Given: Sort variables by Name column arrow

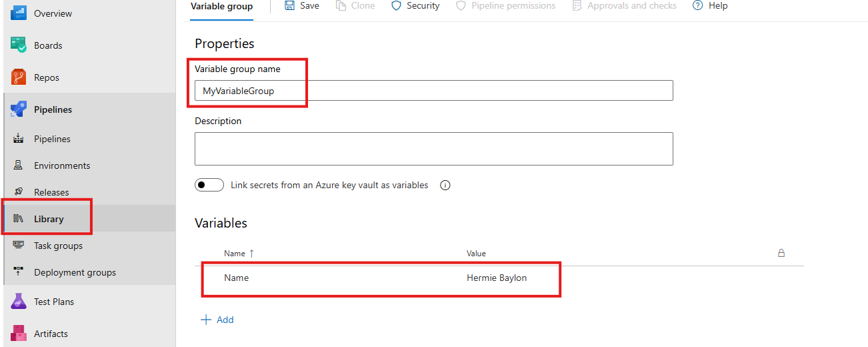Looking at the screenshot, I should [x=251, y=254].
